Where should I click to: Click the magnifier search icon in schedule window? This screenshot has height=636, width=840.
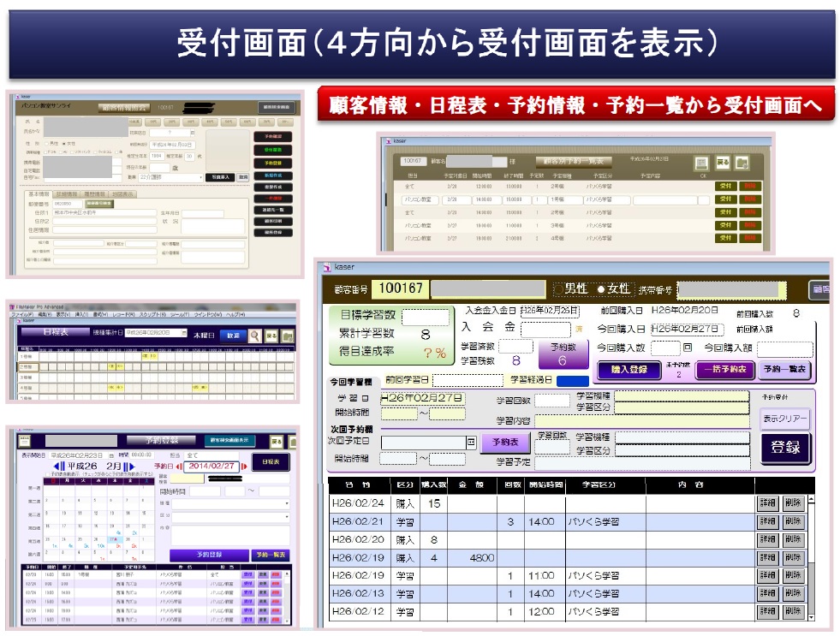pyautogui.click(x=255, y=336)
